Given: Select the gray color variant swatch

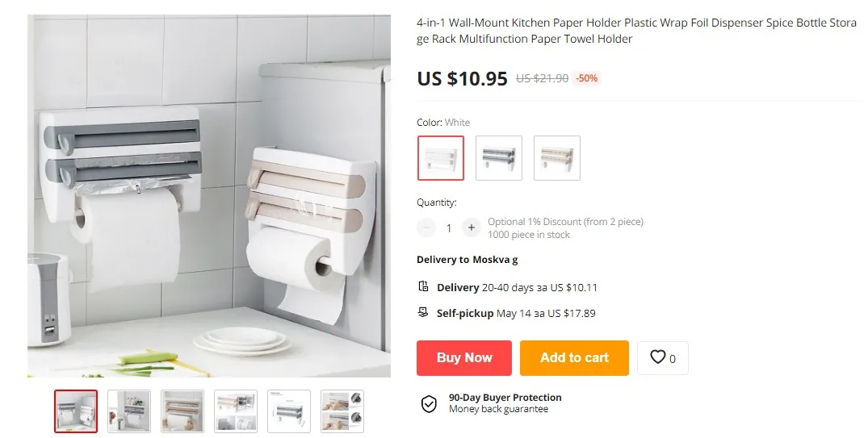Looking at the screenshot, I should pos(499,158).
